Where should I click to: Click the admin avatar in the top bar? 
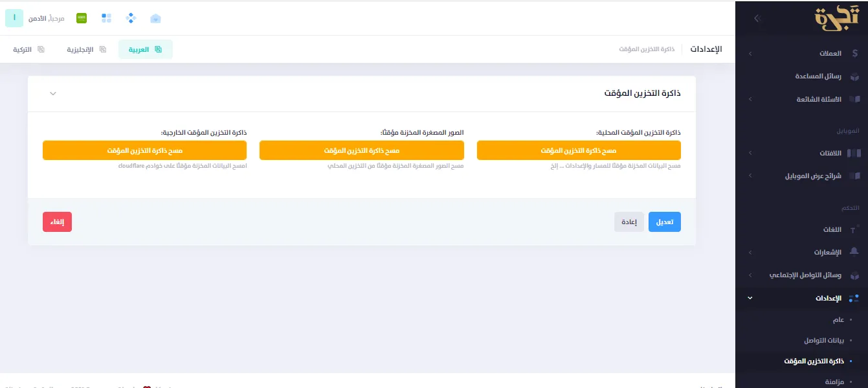(x=13, y=17)
